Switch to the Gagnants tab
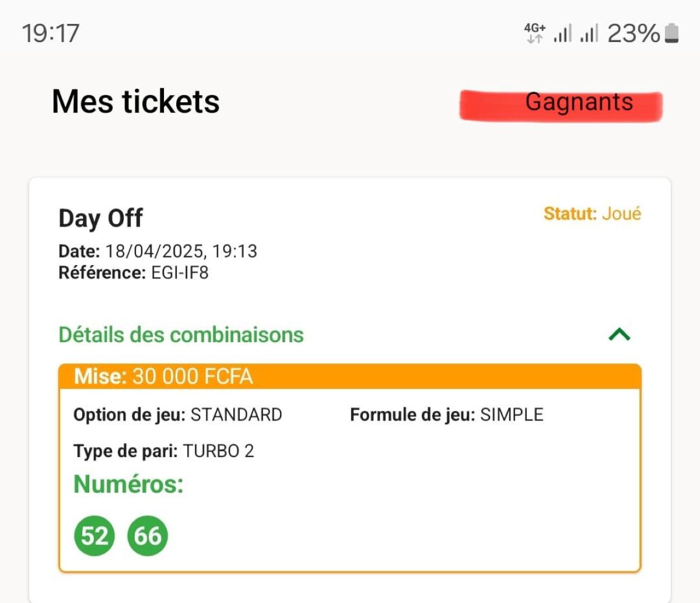This screenshot has height=603, width=700. coord(579,103)
